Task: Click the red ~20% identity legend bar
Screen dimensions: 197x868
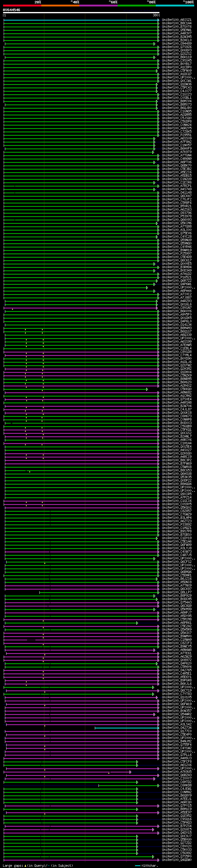Action: click(22, 6)
